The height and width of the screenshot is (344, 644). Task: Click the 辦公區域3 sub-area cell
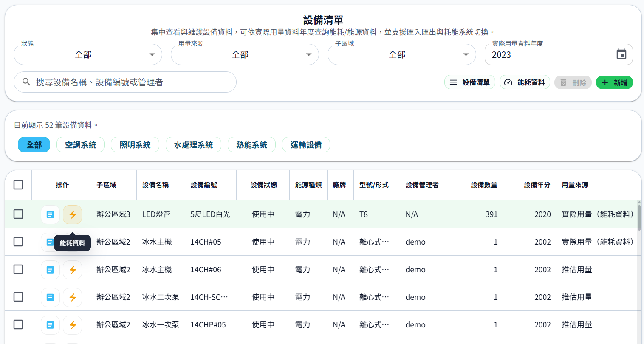(x=113, y=214)
